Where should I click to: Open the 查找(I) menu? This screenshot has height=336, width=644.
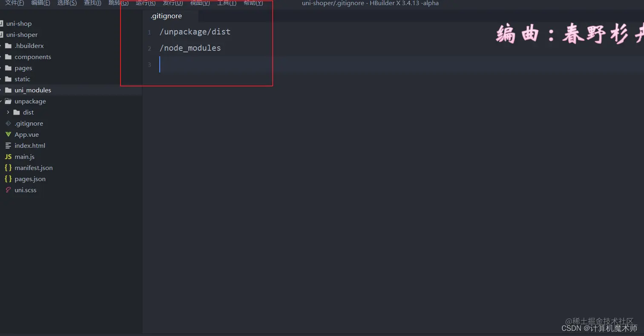click(x=92, y=3)
